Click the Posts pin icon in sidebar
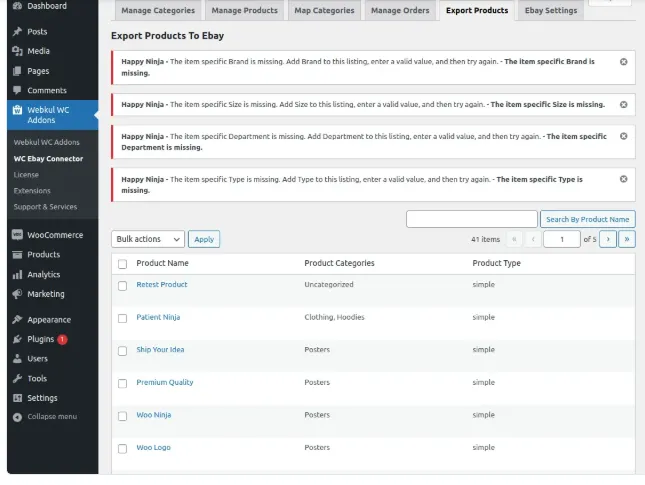Viewport: 645px width, 485px height. point(17,32)
